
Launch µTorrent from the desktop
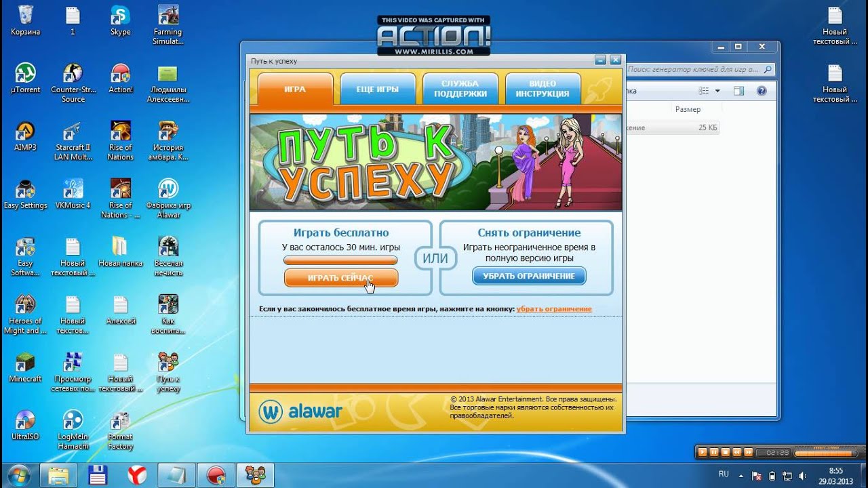25,78
